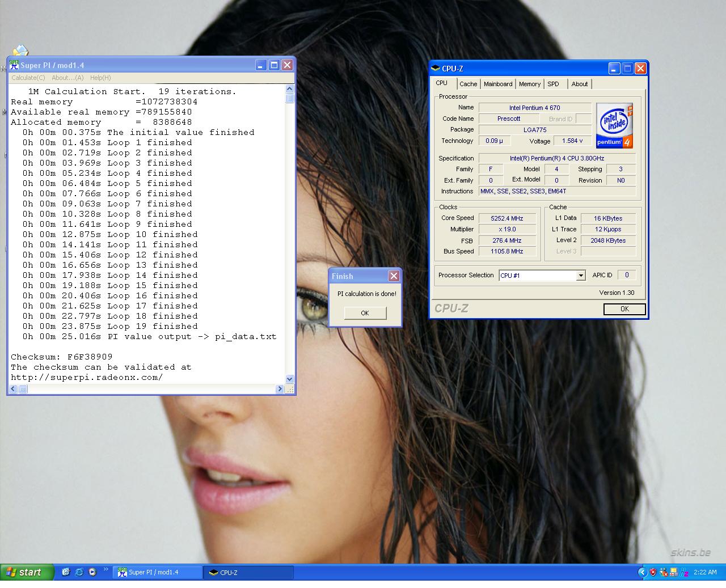Image resolution: width=726 pixels, height=588 pixels.
Task: Show hidden tray icons with arrow
Action: click(642, 572)
